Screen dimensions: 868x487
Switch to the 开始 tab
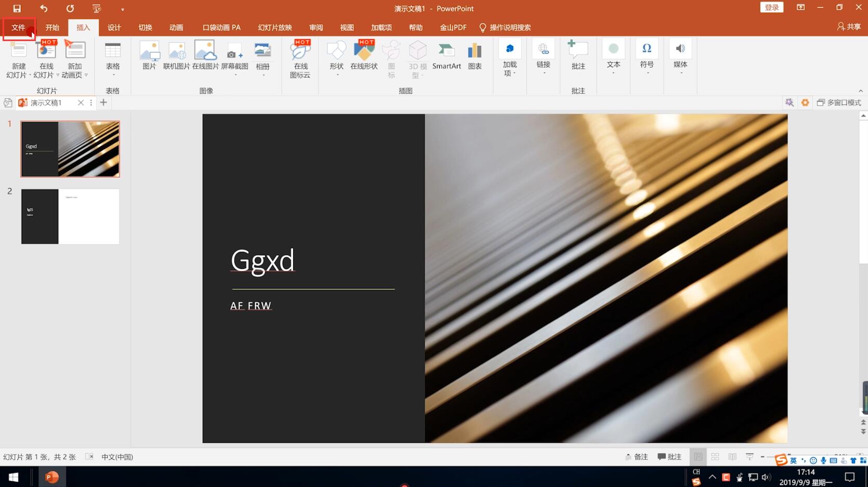point(52,28)
